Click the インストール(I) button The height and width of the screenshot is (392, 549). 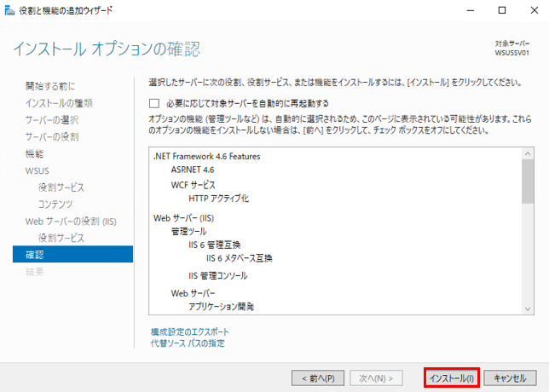pyautogui.click(x=451, y=378)
